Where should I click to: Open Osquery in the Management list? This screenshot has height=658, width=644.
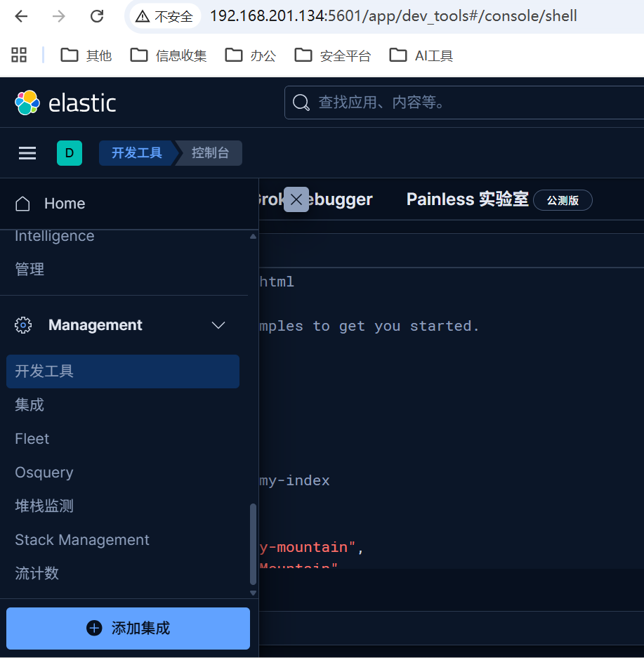point(44,473)
